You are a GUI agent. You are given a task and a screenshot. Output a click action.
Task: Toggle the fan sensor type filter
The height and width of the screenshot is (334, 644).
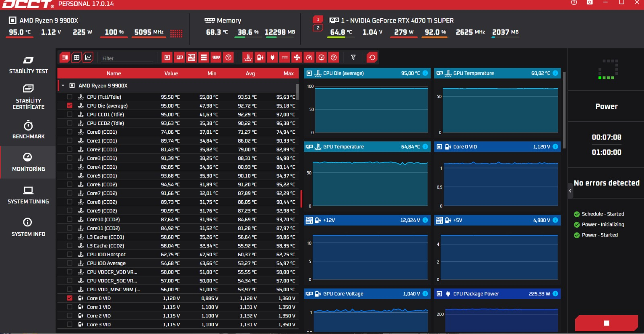point(297,58)
